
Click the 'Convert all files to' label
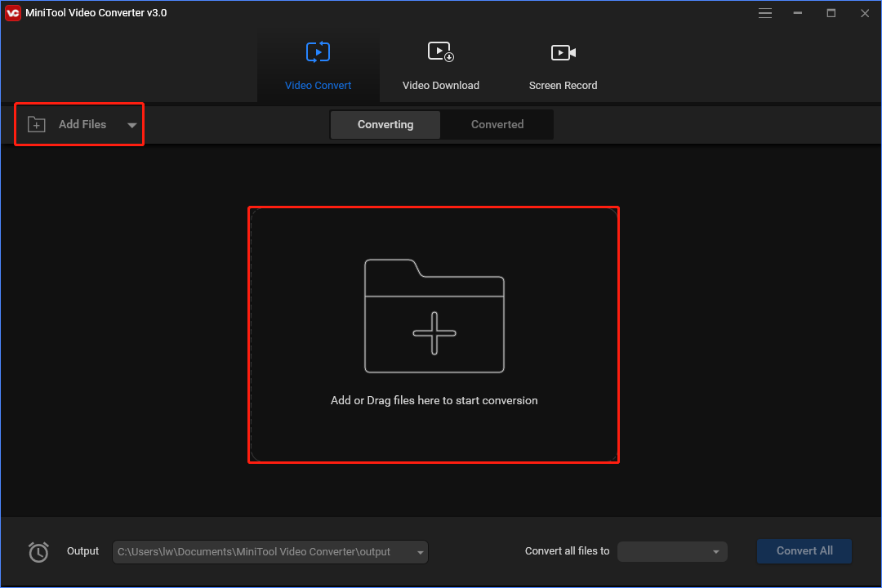567,551
